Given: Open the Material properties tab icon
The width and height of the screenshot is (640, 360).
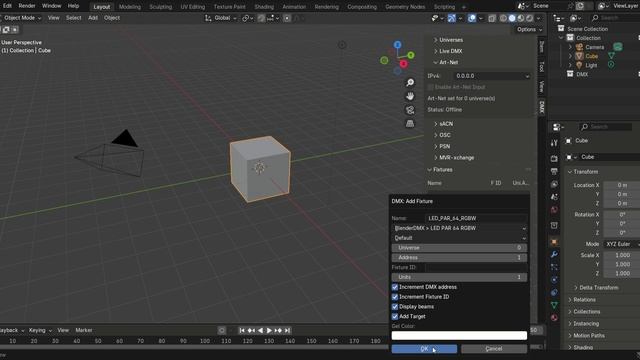Looking at the screenshot, I should [554, 318].
